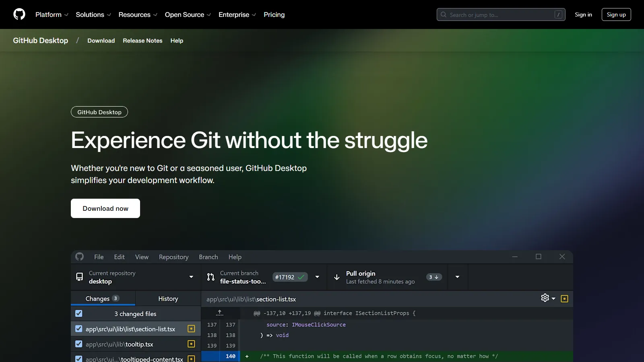Uncheck the 3 changed files checkbox

(78, 313)
